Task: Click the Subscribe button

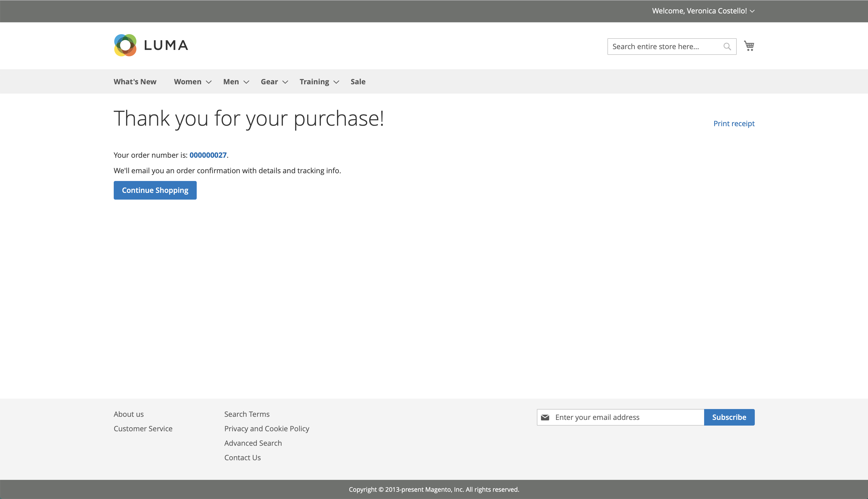Action: pos(729,417)
